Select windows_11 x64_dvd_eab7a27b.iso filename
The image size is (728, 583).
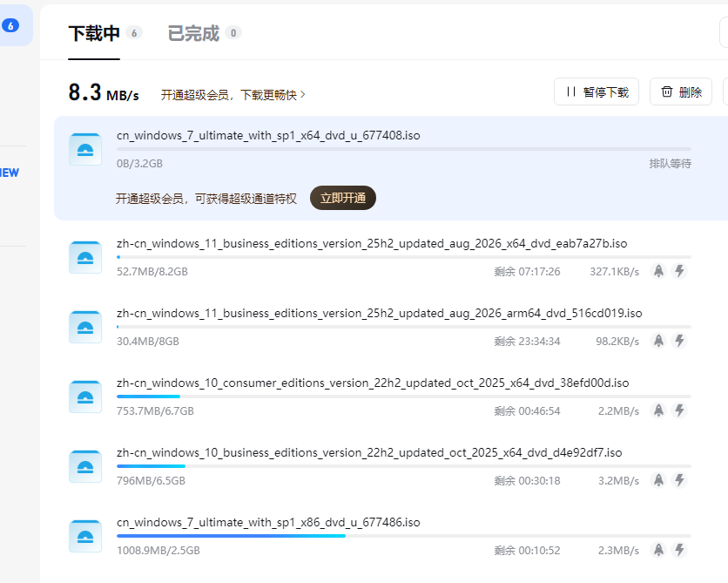coord(372,244)
